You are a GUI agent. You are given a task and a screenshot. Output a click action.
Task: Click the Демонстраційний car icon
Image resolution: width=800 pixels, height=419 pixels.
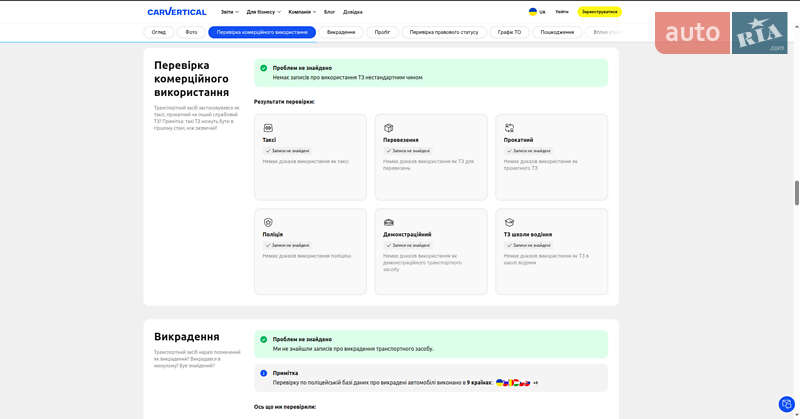[389, 222]
